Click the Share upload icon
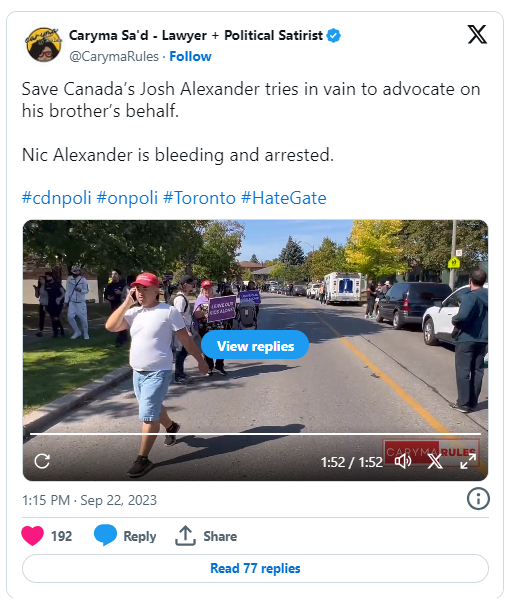This screenshot has height=608, width=508. coord(185,535)
